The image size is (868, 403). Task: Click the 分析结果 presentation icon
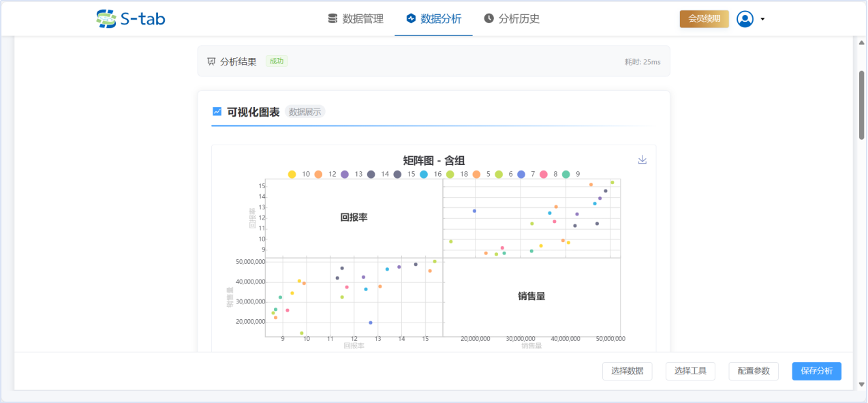pyautogui.click(x=211, y=61)
